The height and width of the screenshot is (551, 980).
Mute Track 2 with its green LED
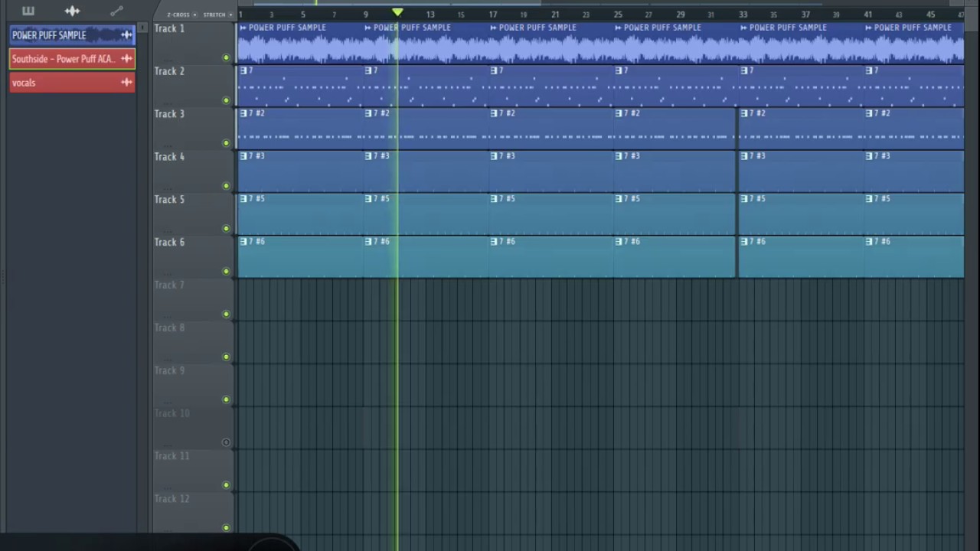click(226, 100)
